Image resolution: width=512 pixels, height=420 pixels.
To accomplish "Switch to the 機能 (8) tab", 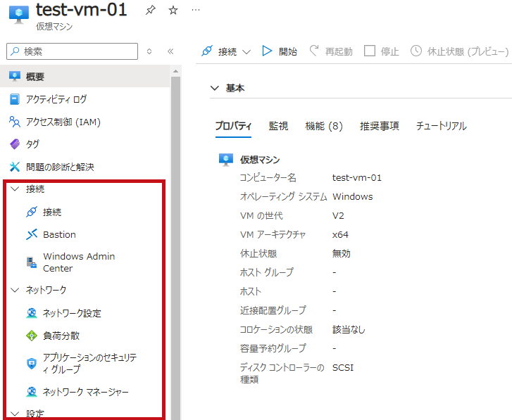I will point(323,126).
